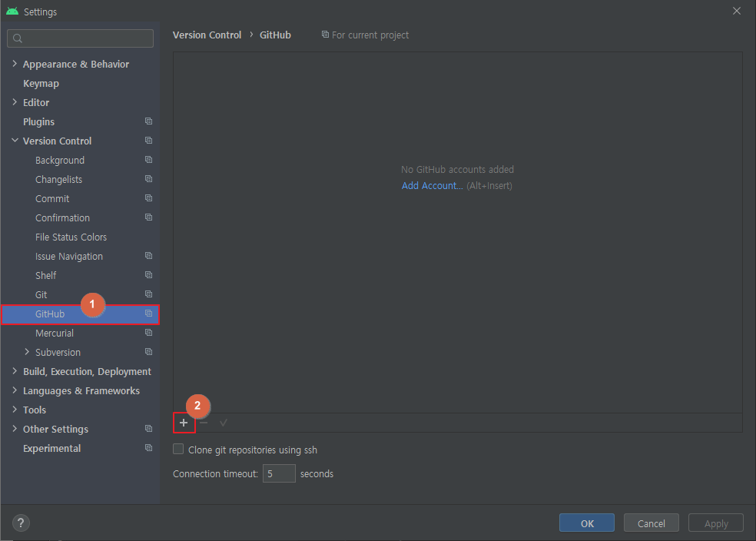Click the project-level icon beside Plugins
This screenshot has height=541, width=756.
(x=148, y=121)
